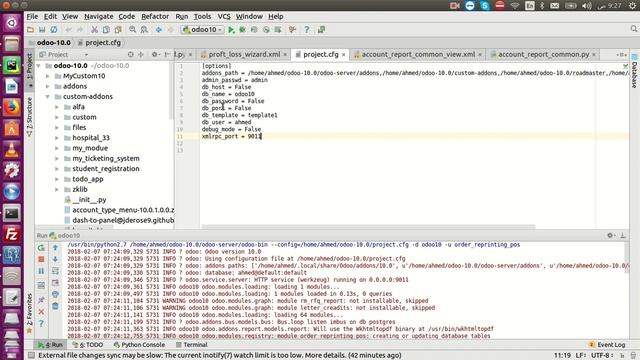
Task: Pause output in Run panel
Action: [41, 271]
